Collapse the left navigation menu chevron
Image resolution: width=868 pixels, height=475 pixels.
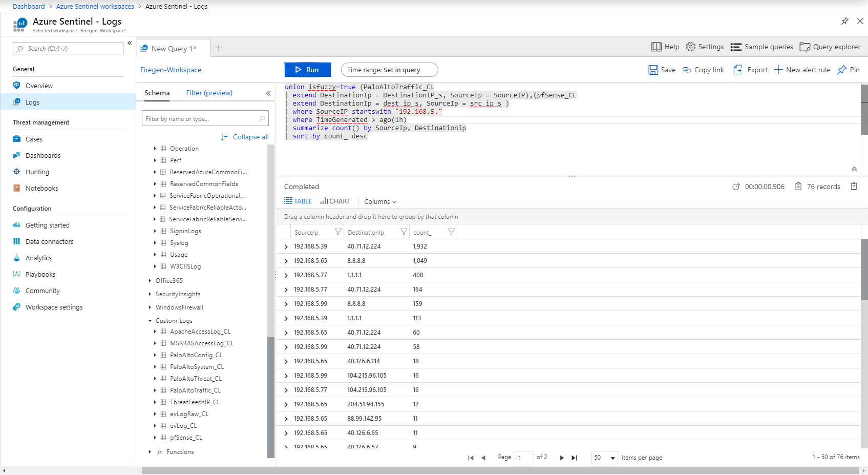130,43
